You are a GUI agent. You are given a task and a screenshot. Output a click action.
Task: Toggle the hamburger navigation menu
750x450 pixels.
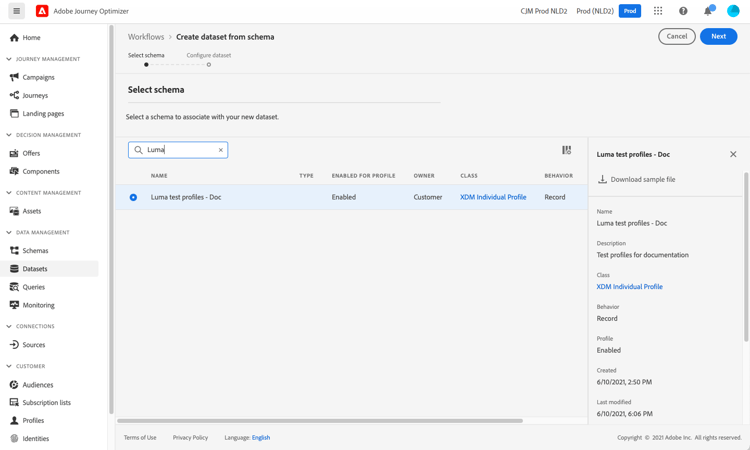(x=17, y=11)
